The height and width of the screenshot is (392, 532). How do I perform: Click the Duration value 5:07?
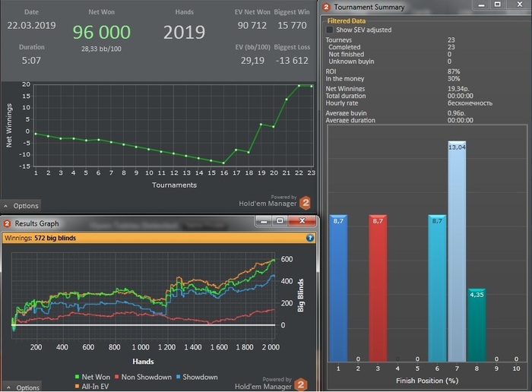click(x=31, y=61)
